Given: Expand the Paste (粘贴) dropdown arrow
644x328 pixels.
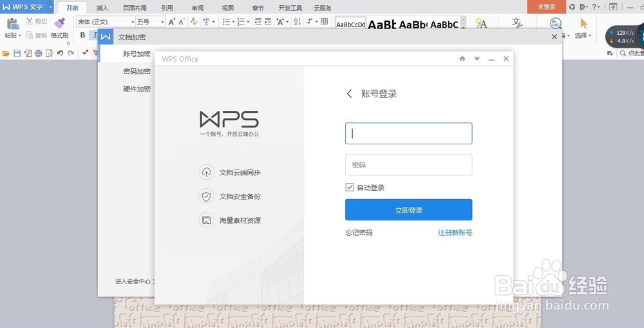Looking at the screenshot, I should tap(19, 35).
